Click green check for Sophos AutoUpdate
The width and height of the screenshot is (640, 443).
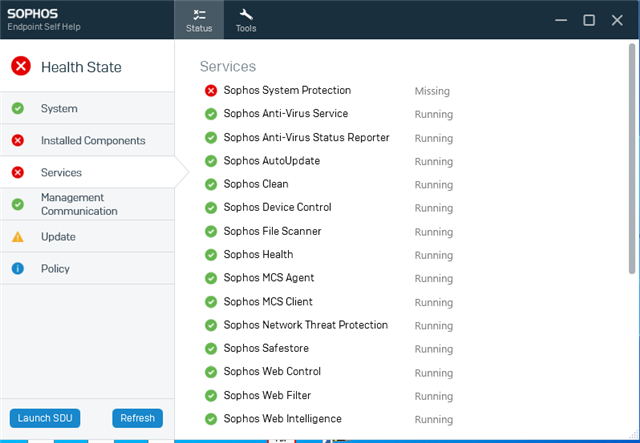(211, 161)
